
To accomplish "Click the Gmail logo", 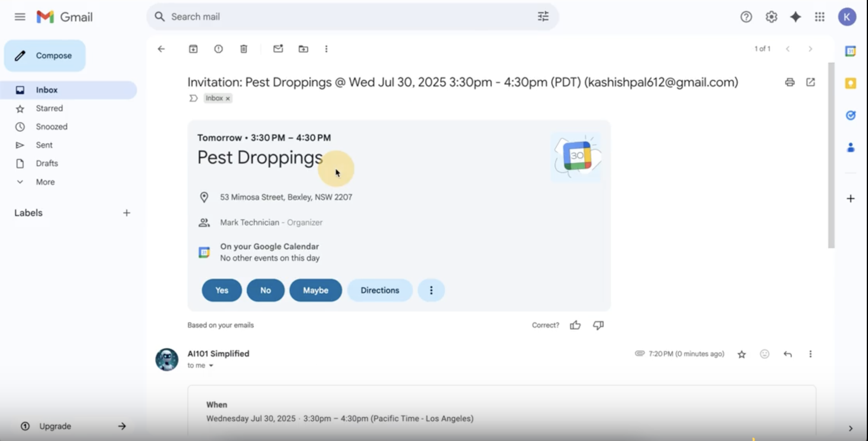I will coord(64,17).
